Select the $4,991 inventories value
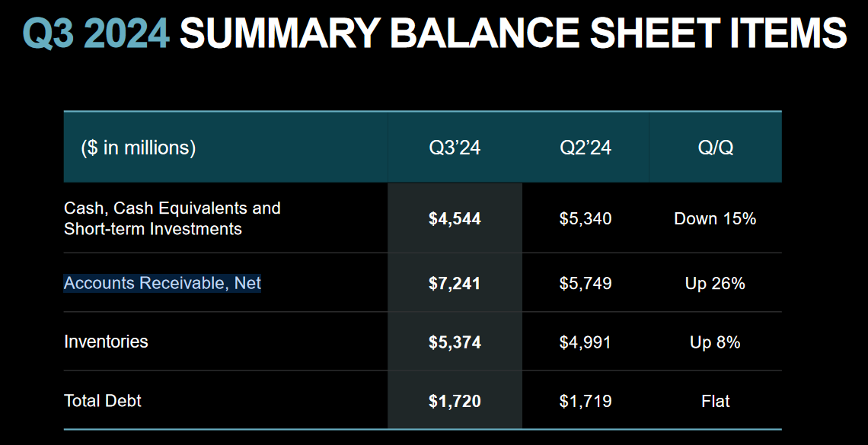This screenshot has height=445, width=868. tap(585, 343)
